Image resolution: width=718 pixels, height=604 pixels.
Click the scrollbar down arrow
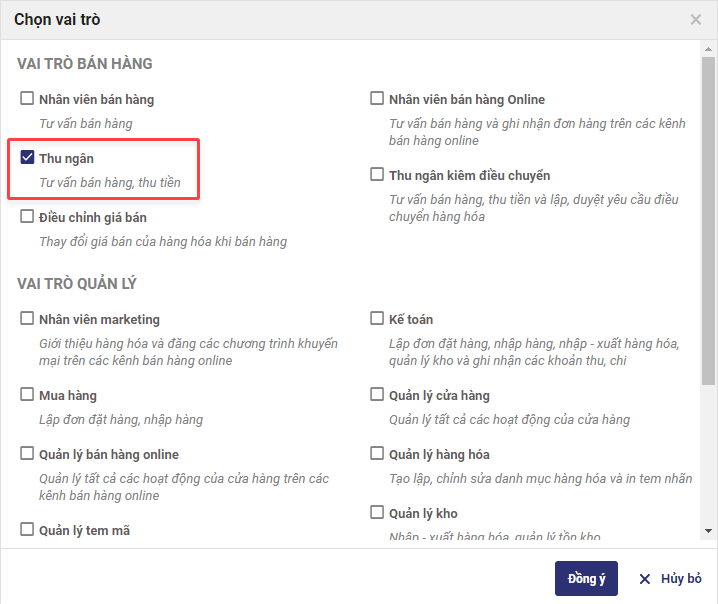click(709, 530)
